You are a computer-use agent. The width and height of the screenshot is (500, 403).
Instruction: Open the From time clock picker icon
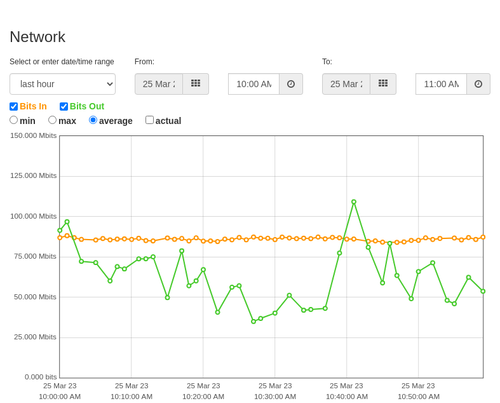[x=291, y=84]
